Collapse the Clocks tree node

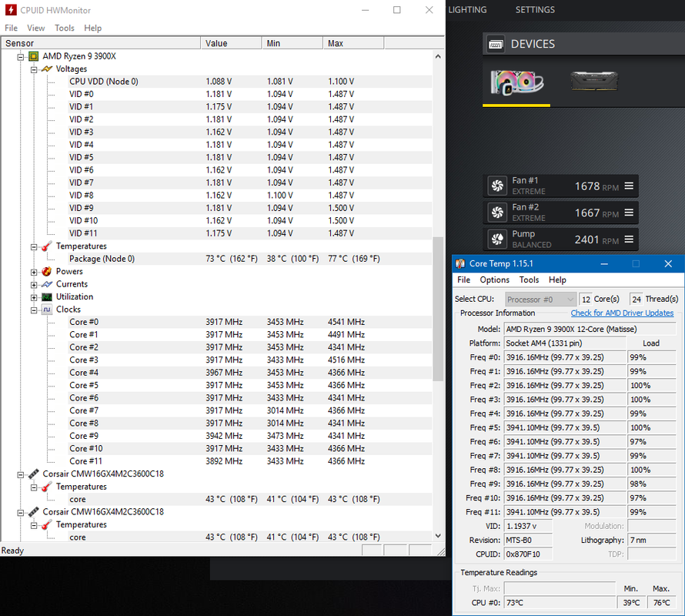click(34, 310)
